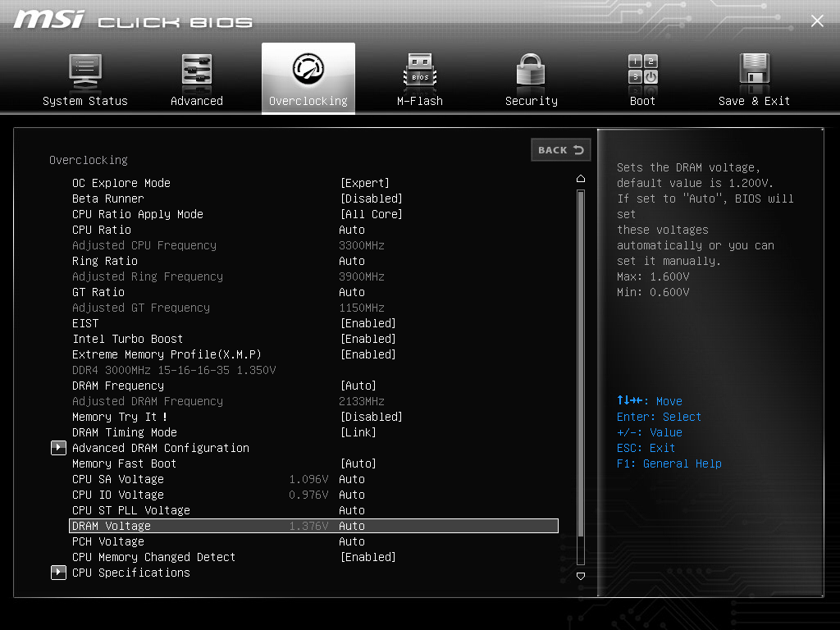This screenshot has height=630, width=840.
Task: Change DRAM Timing Mode [Link] value
Action: click(x=358, y=432)
